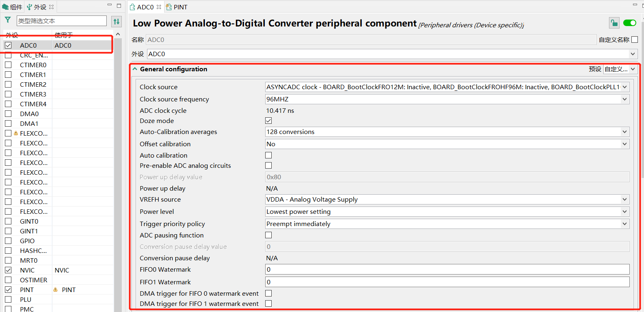The width and height of the screenshot is (644, 312).
Task: Click the warning icon next to PINT
Action: pos(55,290)
